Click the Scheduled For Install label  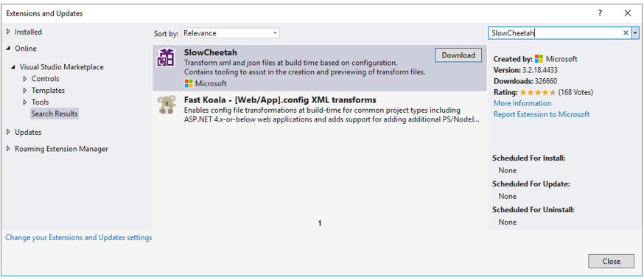(x=528, y=158)
